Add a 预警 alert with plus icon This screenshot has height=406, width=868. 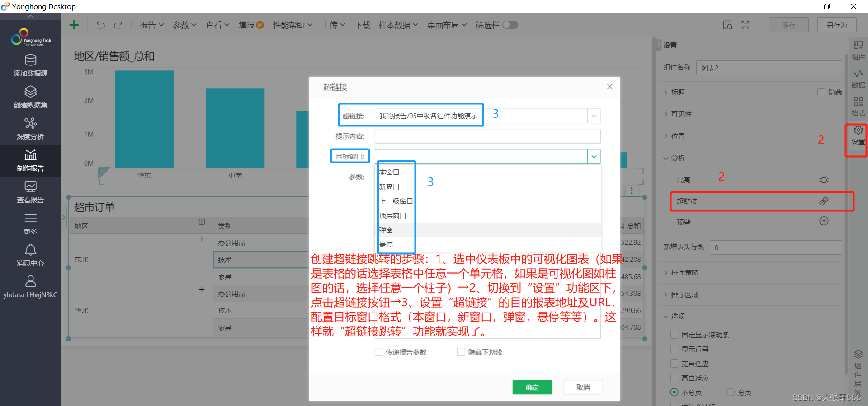[x=824, y=221]
